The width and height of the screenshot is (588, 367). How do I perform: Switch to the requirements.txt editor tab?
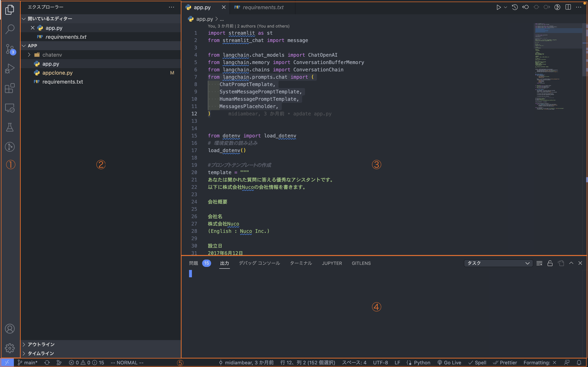point(263,7)
